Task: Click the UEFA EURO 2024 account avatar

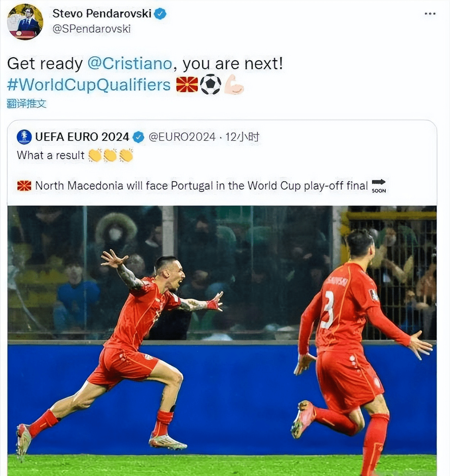Action: [24, 137]
